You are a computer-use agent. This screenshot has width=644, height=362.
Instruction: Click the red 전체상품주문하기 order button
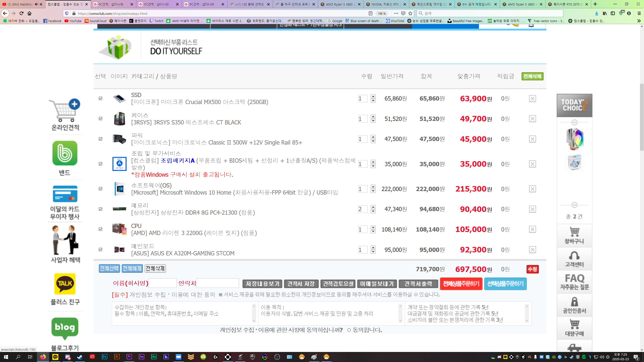(461, 284)
